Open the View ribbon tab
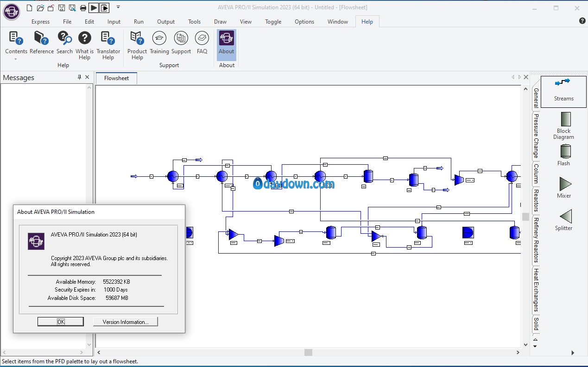Screen dimensions: 588x367 point(246,22)
